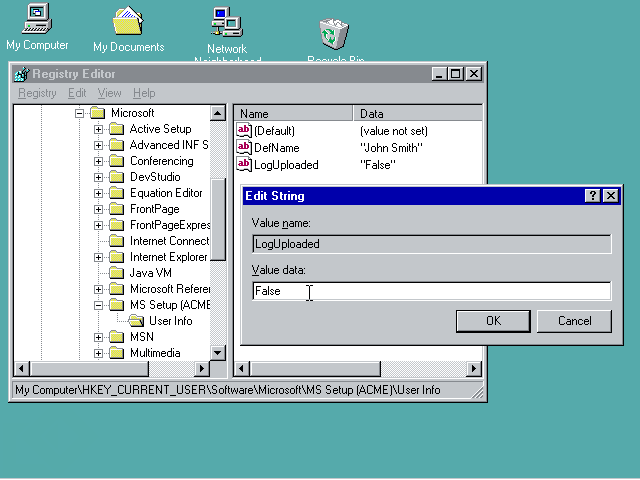Screen dimensions: 640x480
Task: Open the Registry menu
Action: [x=37, y=93]
